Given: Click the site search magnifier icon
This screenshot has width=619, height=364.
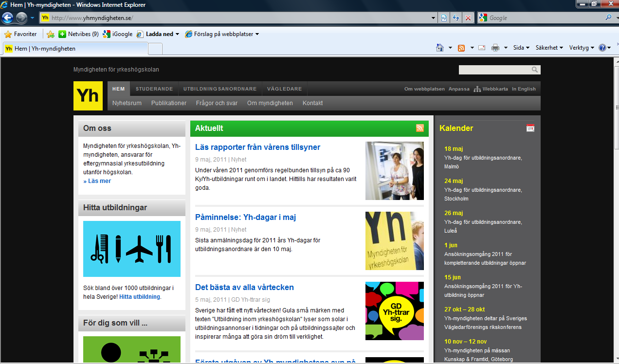Looking at the screenshot, I should [535, 70].
